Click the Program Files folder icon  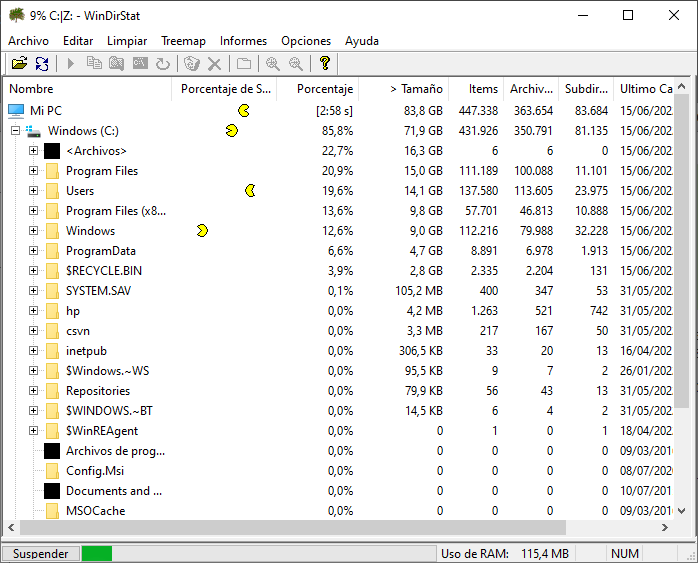tap(52, 171)
